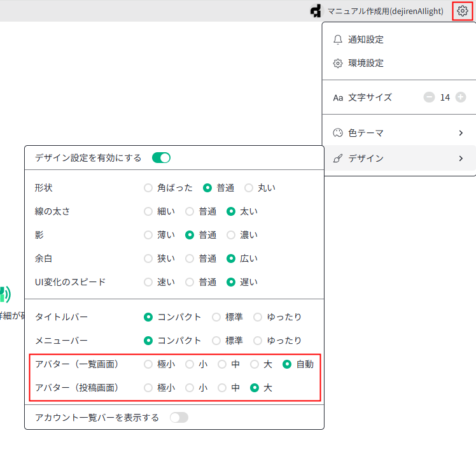Viewport: 476px width, 454px height.
Task: Increase font size with plus button
Action: (x=461, y=97)
